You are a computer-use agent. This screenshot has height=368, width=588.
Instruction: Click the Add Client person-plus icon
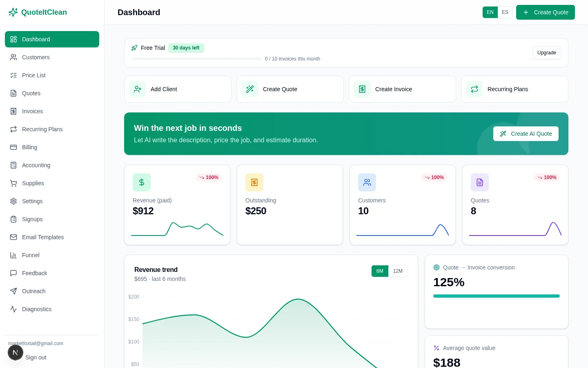138,89
